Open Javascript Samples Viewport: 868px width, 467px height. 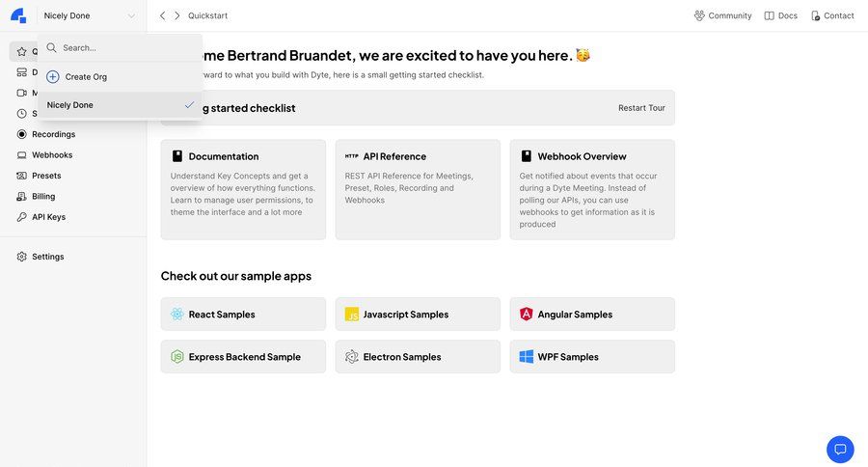click(418, 315)
